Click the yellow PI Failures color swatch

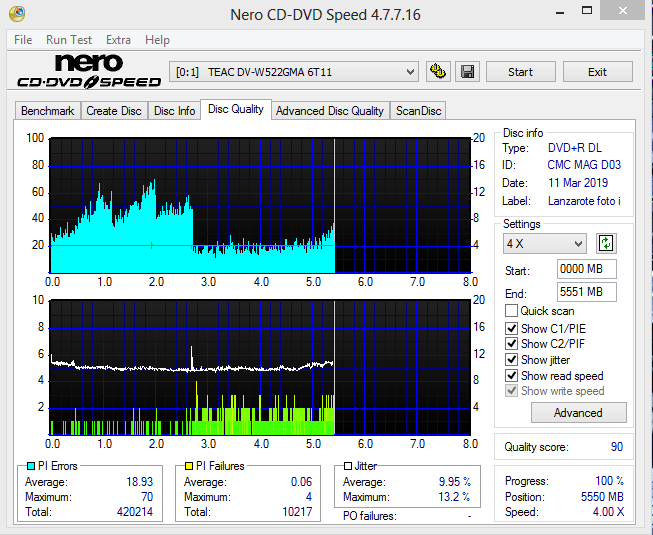(189, 465)
